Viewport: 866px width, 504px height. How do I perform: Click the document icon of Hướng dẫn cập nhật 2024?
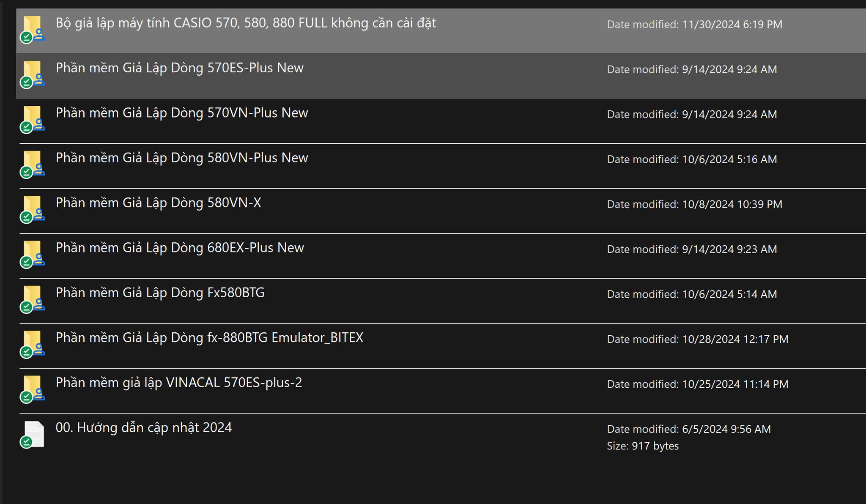[x=33, y=434]
